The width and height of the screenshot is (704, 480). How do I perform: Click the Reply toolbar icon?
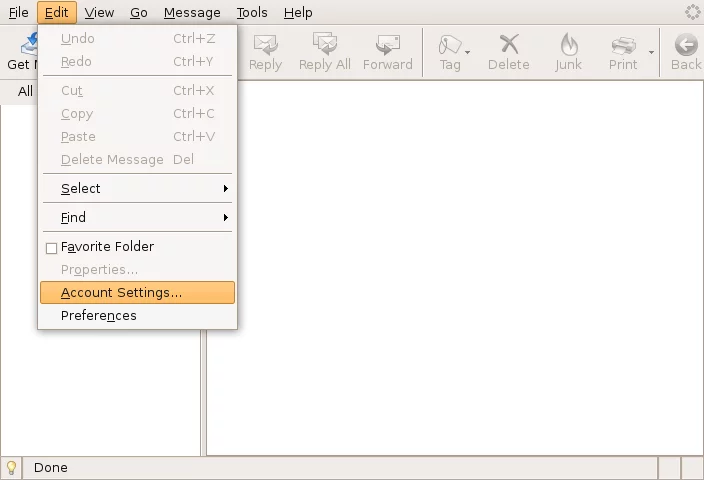(x=265, y=44)
